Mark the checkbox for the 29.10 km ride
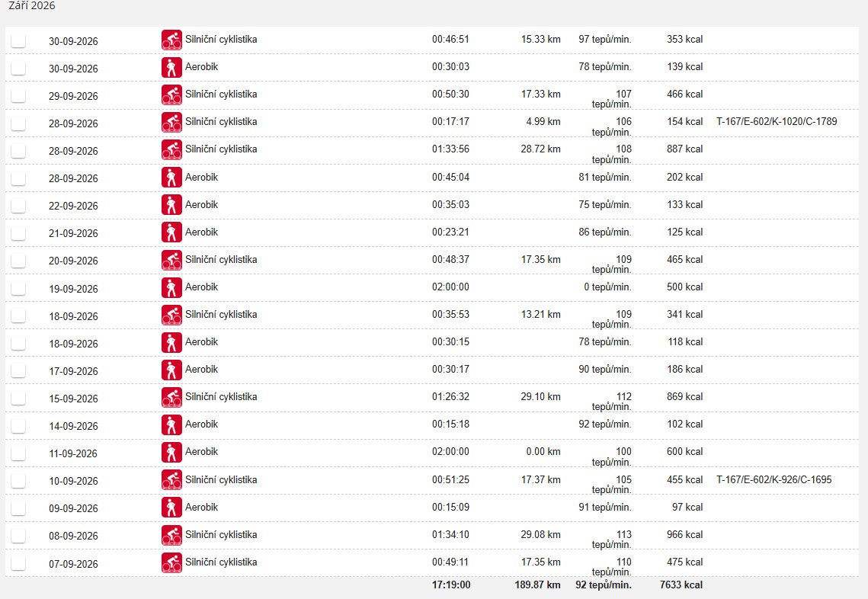This screenshot has width=868, height=599. tap(18, 398)
